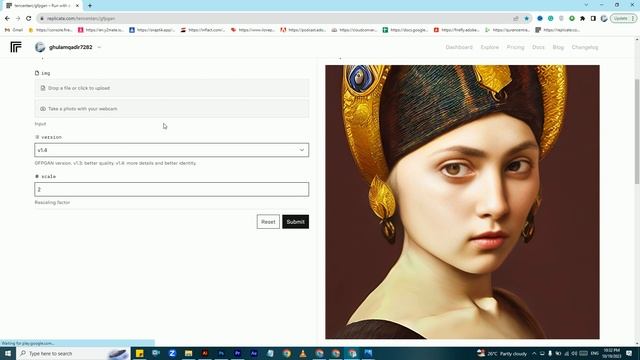Click the browser Forward arrow
The height and width of the screenshot is (360, 640).
click(18, 18)
